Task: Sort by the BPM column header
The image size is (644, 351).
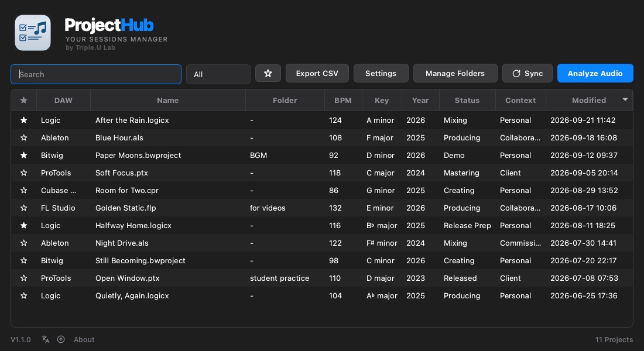Action: coord(343,100)
